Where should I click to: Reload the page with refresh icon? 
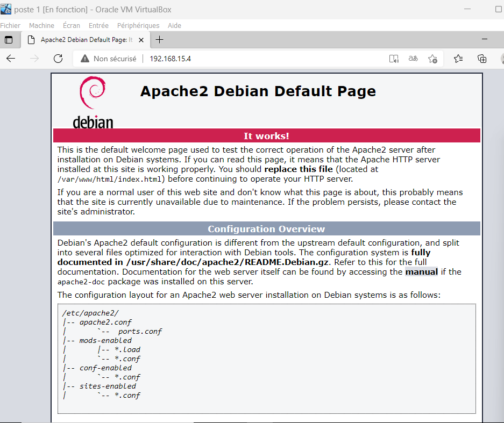pos(58,59)
